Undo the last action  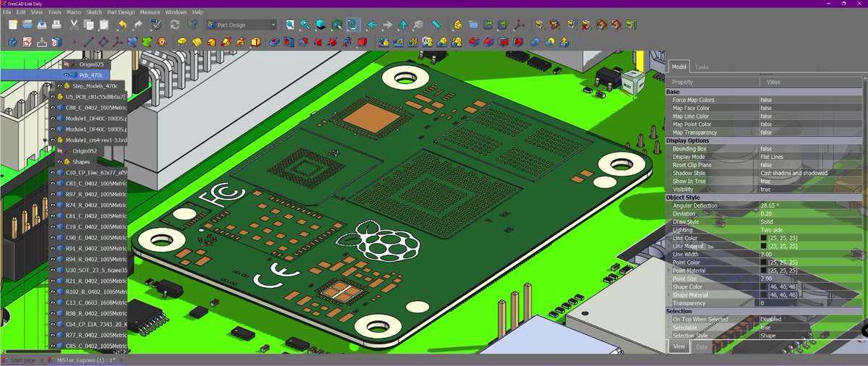(122, 25)
